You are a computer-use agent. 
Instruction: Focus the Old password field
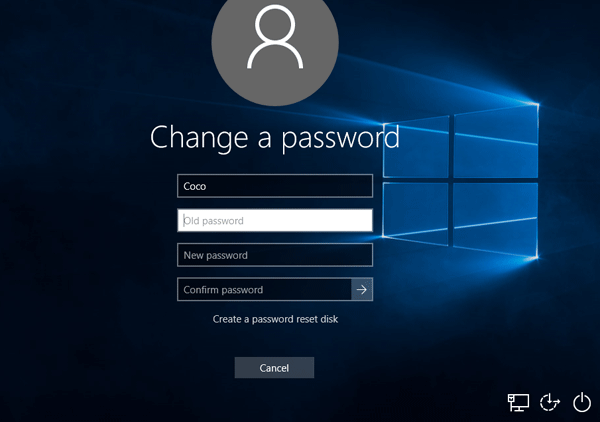(275, 220)
